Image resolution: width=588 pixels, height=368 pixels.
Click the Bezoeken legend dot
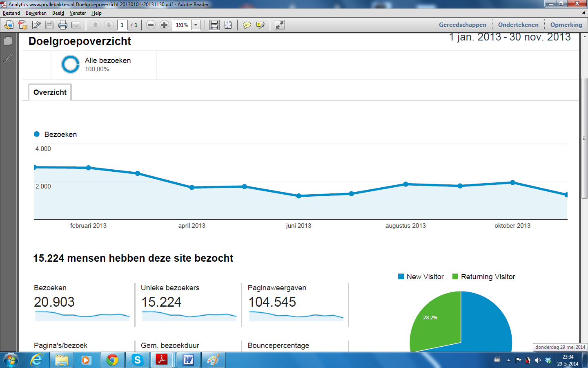coord(37,134)
